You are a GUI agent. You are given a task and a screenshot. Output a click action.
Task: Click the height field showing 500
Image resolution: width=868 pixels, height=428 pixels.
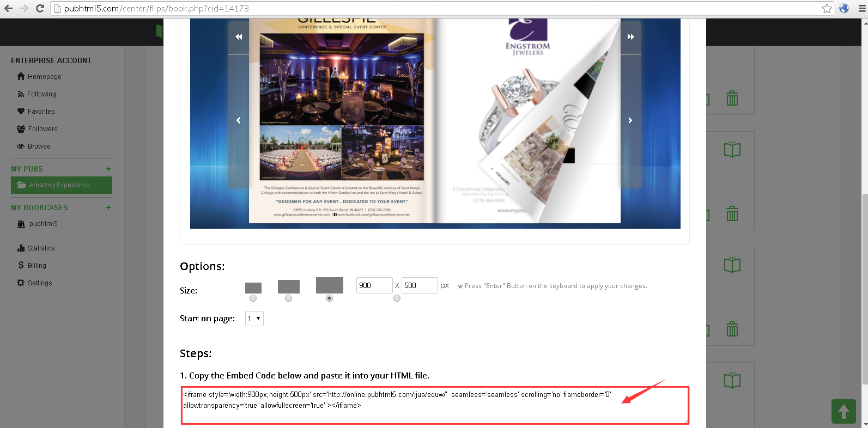click(x=420, y=285)
